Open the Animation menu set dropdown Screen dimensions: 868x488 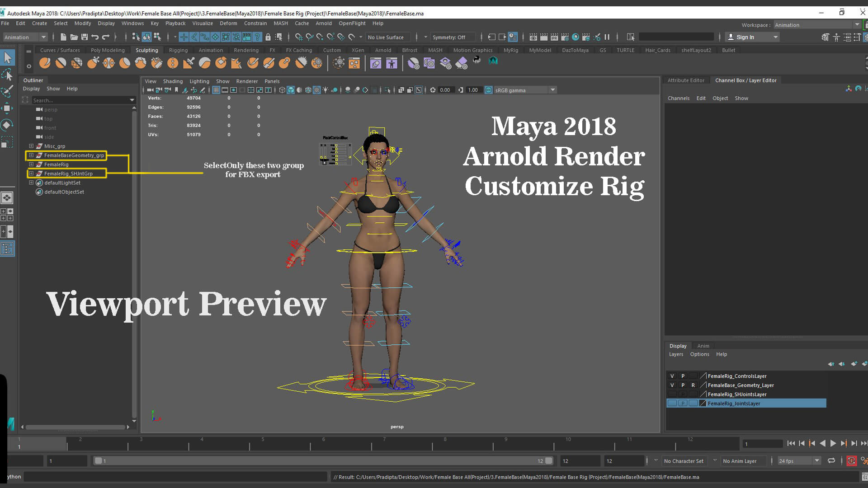[25, 37]
